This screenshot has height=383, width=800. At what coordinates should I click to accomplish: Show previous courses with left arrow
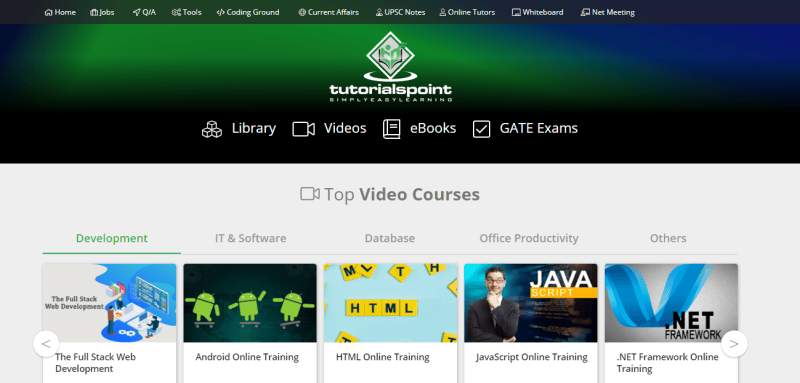pos(46,344)
